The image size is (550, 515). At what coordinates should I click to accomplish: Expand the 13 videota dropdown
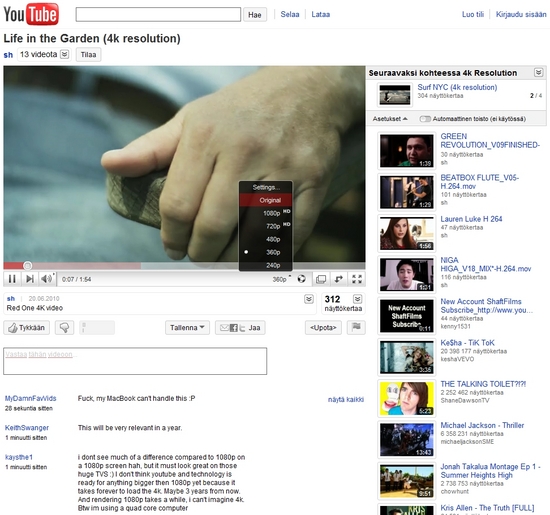pyautogui.click(x=65, y=54)
